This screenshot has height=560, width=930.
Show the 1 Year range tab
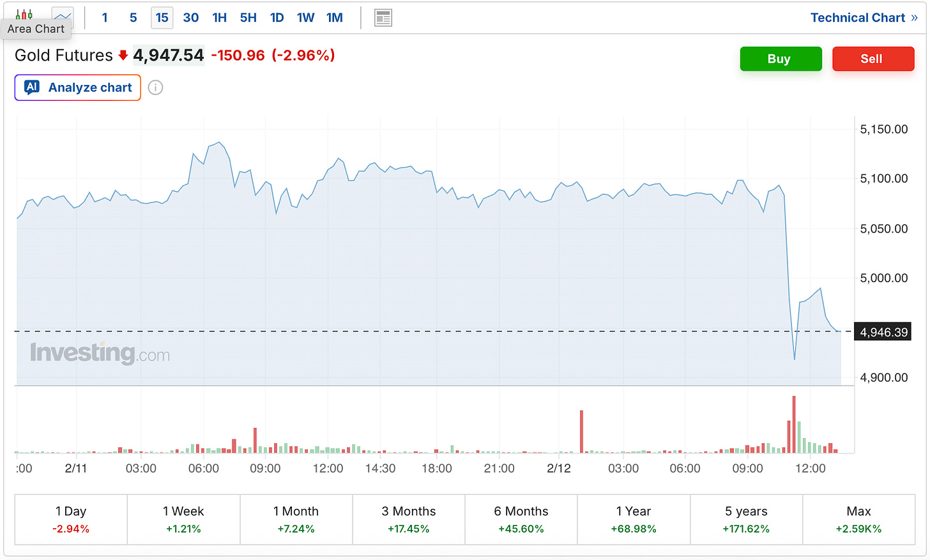click(x=633, y=519)
